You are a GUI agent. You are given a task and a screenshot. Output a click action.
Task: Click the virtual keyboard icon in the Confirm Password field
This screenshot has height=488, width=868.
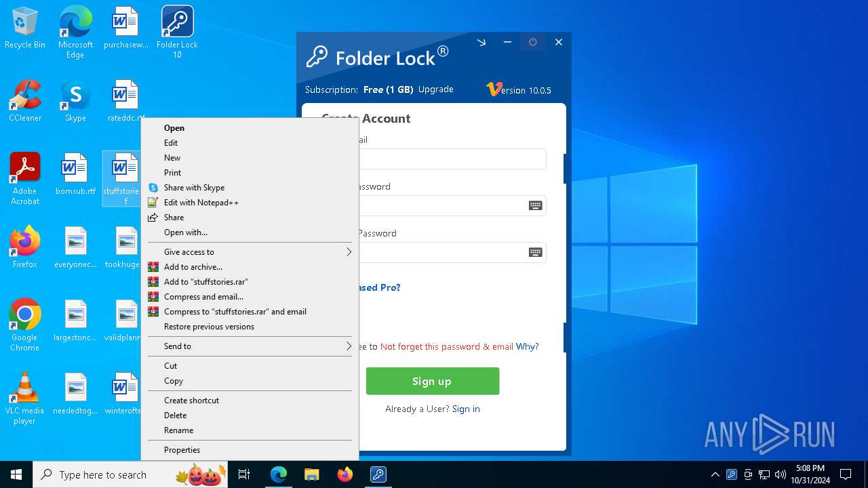[535, 253]
